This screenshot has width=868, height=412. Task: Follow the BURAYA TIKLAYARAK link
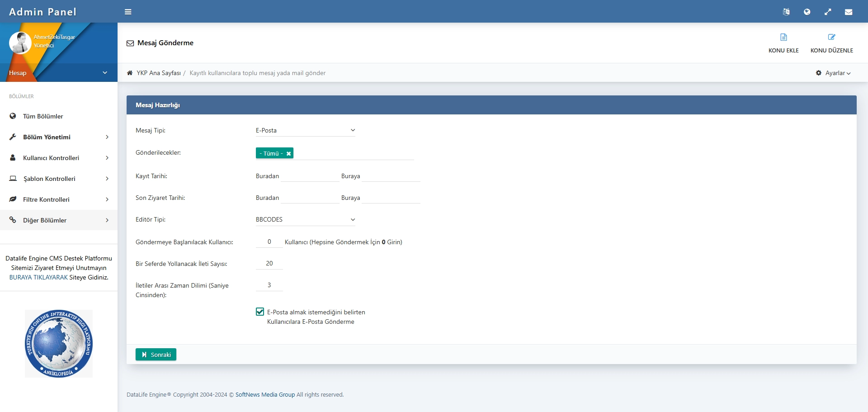point(38,277)
